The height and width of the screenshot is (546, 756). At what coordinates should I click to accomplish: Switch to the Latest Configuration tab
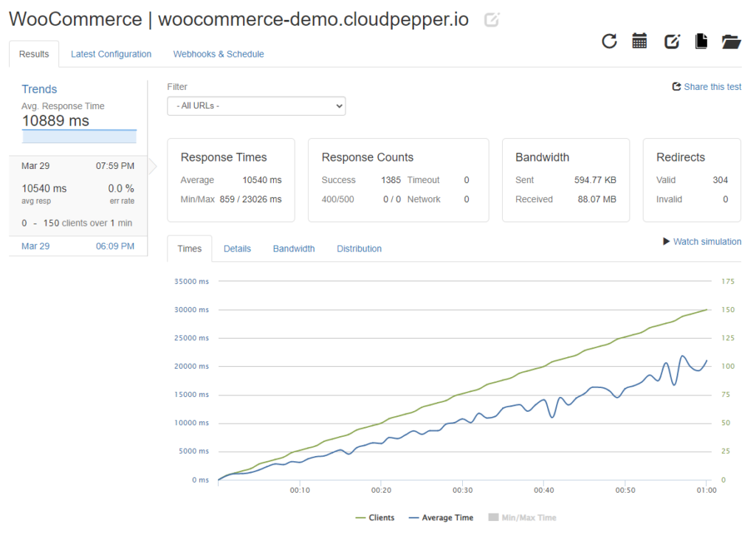(x=111, y=54)
